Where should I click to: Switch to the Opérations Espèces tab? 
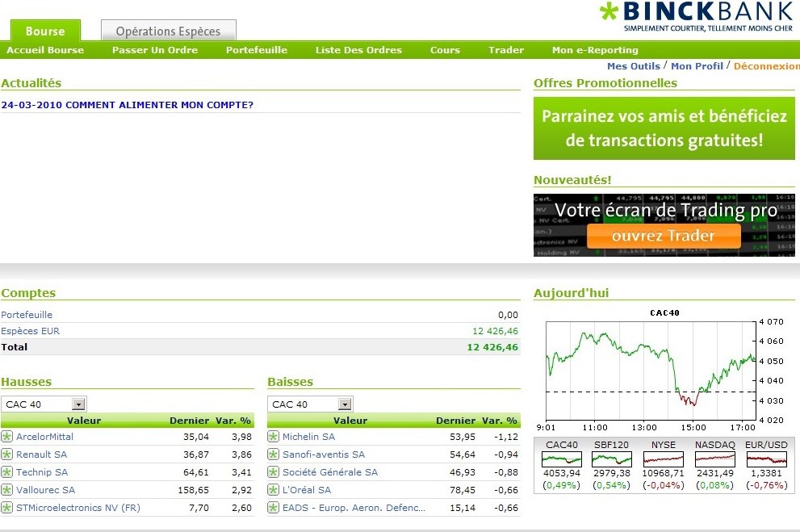coord(169,31)
